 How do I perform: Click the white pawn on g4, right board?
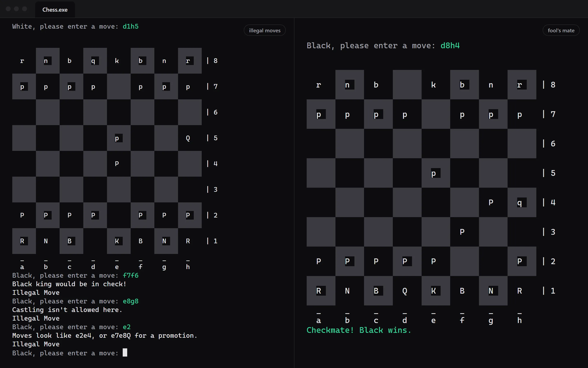(491, 202)
